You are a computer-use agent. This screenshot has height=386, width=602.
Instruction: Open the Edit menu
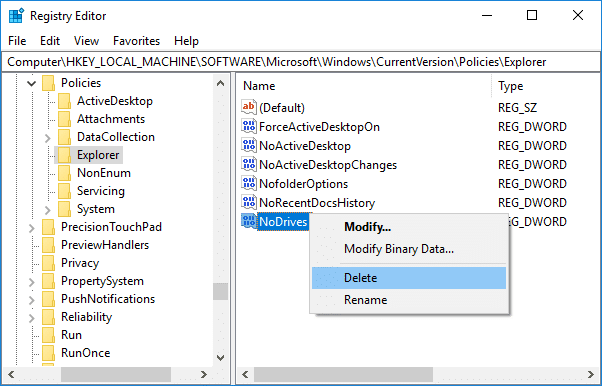pos(50,41)
